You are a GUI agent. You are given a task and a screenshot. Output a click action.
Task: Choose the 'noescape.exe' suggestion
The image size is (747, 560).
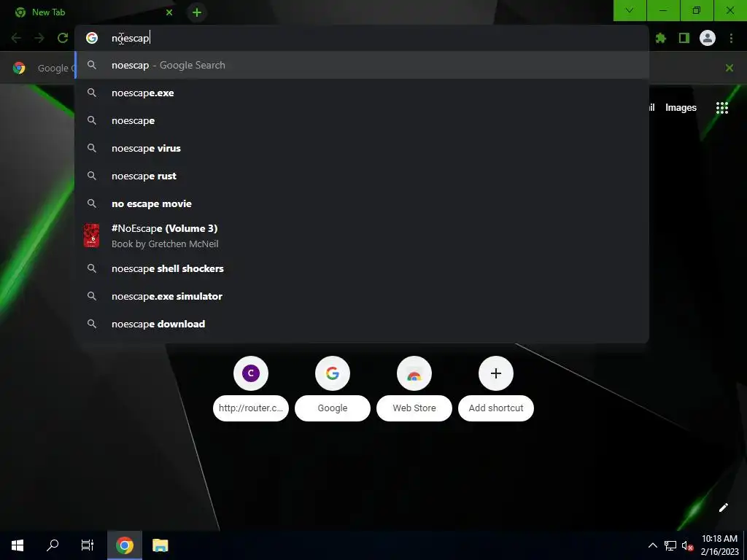point(362,93)
